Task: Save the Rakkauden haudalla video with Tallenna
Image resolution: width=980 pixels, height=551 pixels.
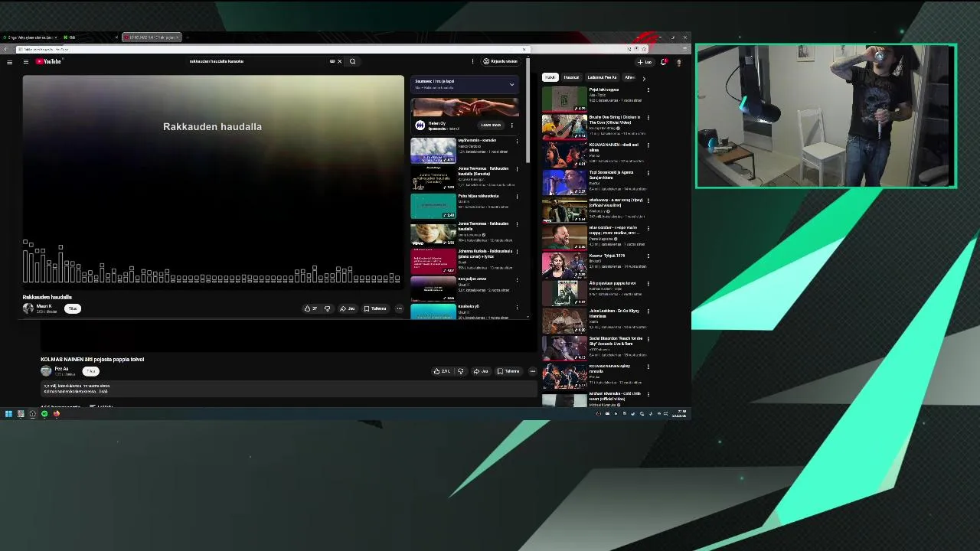Action: point(375,308)
